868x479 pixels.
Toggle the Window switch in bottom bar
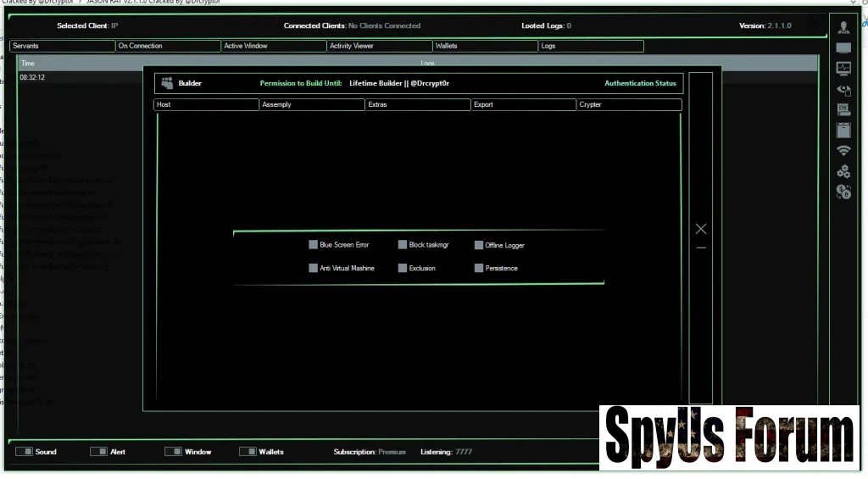click(173, 452)
